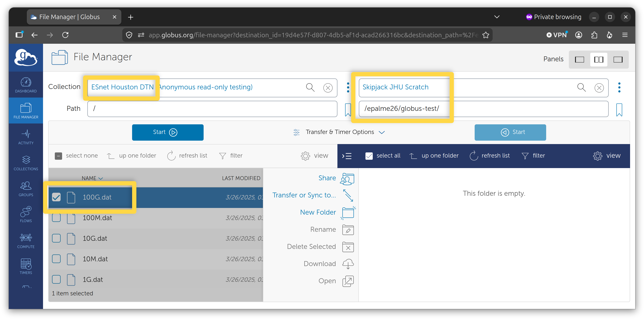644x319 pixels.
Task: Check the 100M.dat checkbox
Action: 56,218
